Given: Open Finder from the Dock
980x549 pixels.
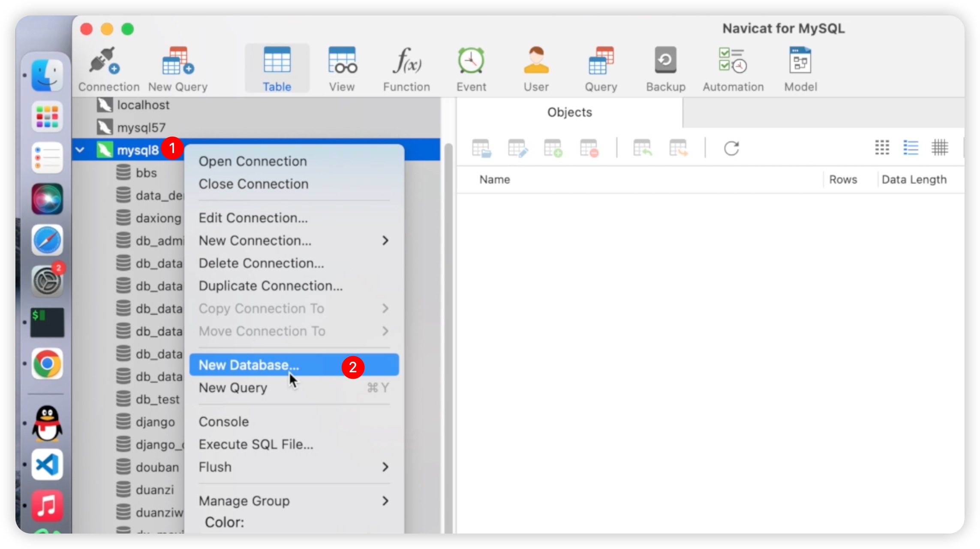Looking at the screenshot, I should point(47,75).
